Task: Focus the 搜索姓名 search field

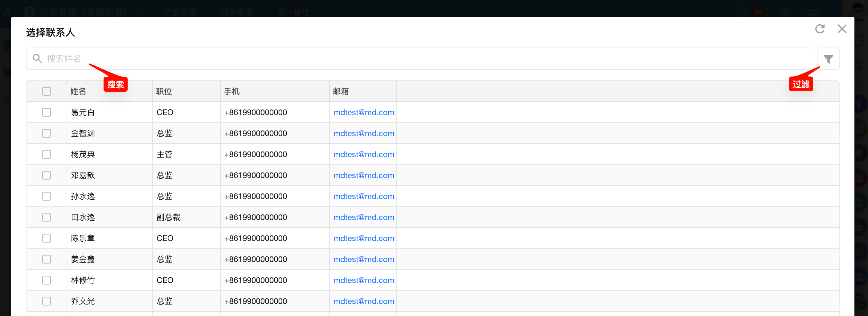Action: pos(404,59)
